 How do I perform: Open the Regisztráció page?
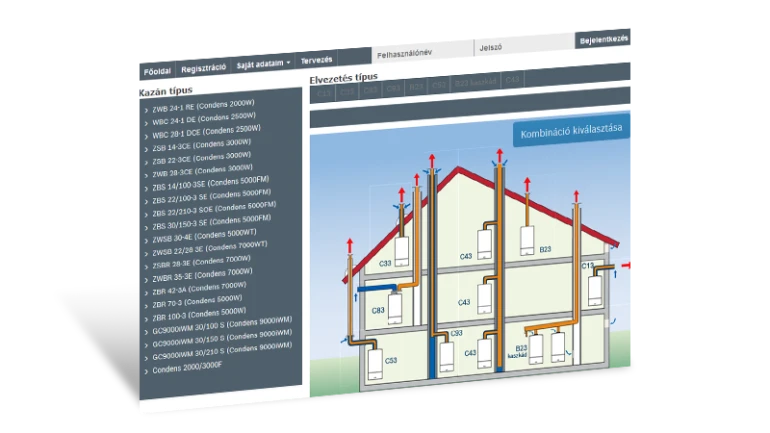(x=203, y=68)
